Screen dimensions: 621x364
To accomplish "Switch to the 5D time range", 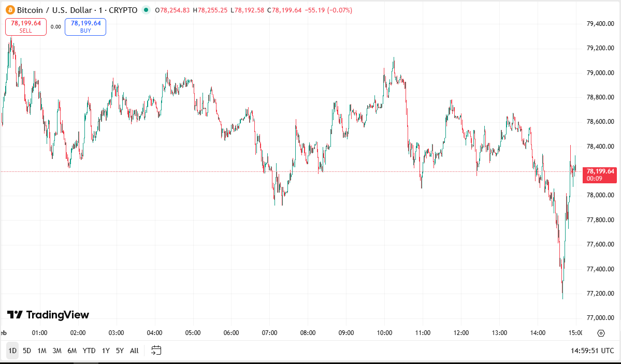I will 27,351.
